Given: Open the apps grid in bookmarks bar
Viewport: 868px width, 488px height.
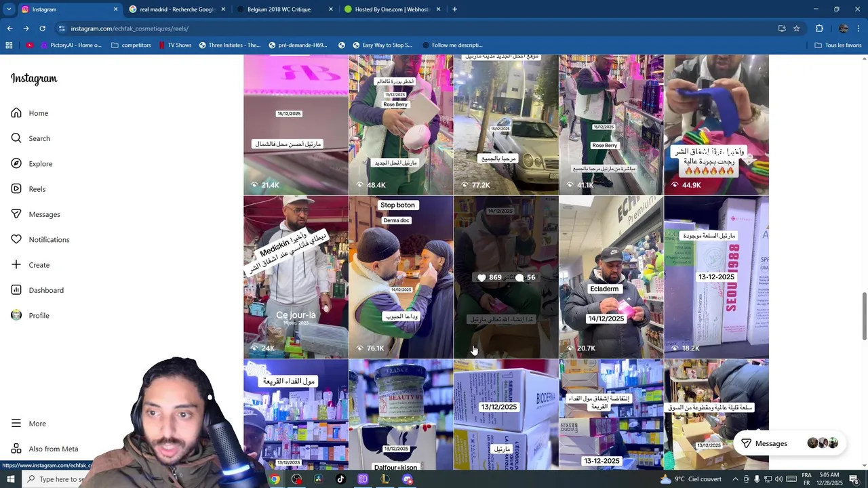Looking at the screenshot, I should tap(9, 45).
